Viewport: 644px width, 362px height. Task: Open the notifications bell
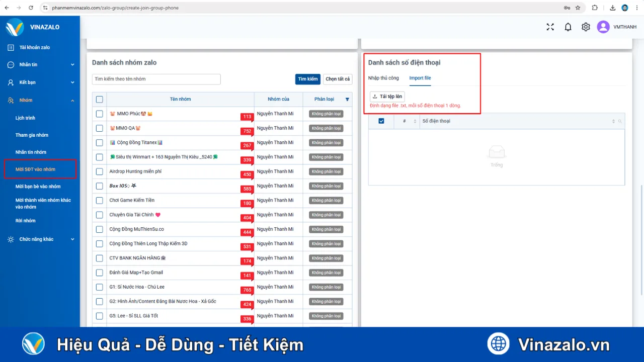click(568, 27)
